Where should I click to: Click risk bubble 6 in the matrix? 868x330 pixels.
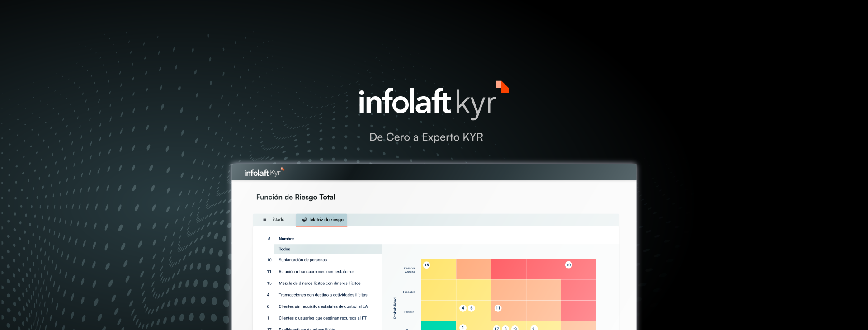click(472, 308)
